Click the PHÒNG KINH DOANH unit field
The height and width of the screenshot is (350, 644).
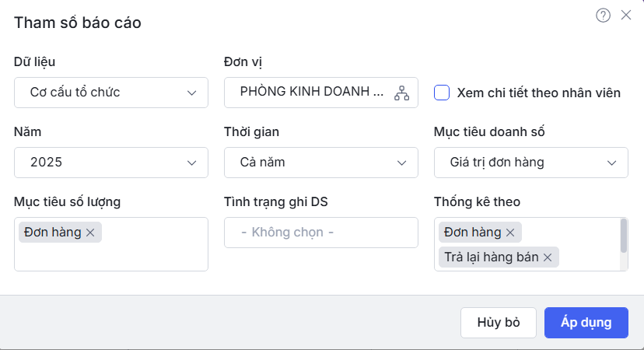(x=311, y=93)
